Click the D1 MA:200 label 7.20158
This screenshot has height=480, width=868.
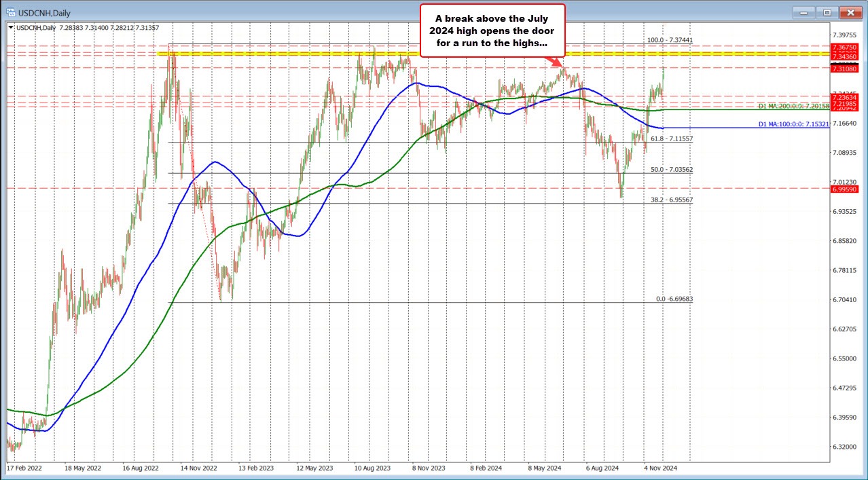click(x=793, y=106)
